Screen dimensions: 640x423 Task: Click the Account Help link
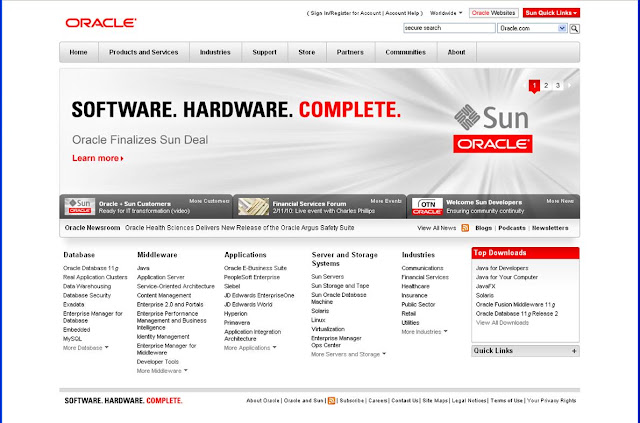pyautogui.click(x=402, y=13)
